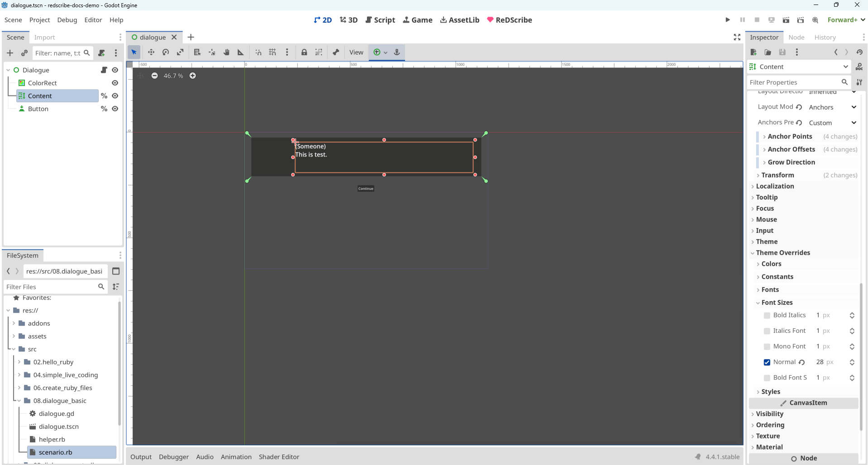Enable the Pan Mode hand tool

(x=226, y=52)
